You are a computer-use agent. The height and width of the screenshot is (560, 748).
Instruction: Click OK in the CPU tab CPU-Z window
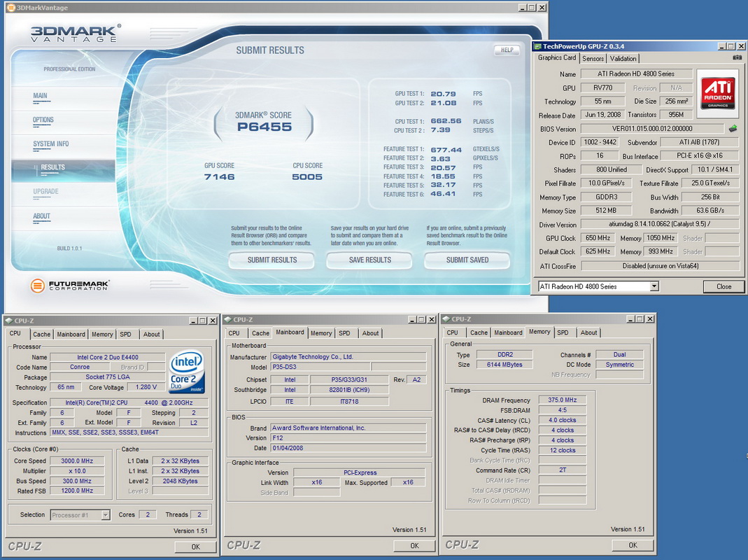(196, 547)
